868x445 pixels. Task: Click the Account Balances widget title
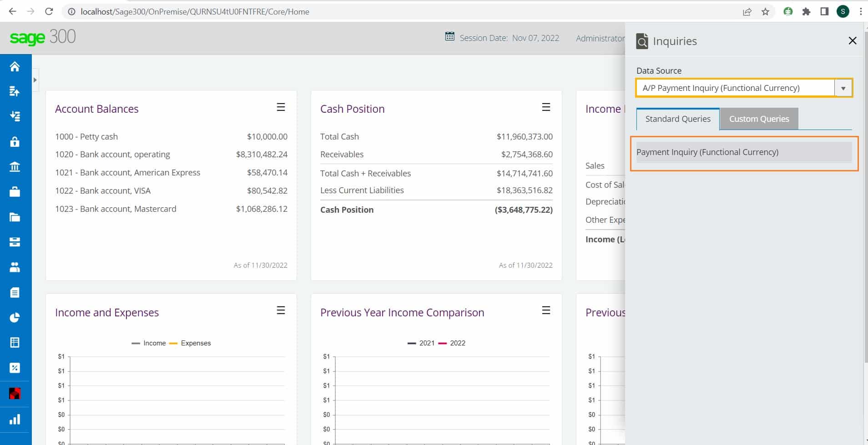97,109
